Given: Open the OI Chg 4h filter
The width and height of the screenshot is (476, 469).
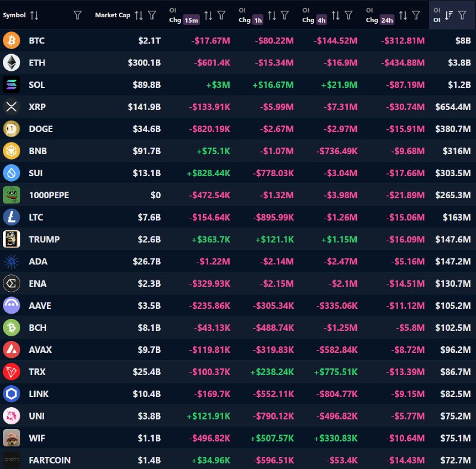Looking at the screenshot, I should (x=349, y=15).
